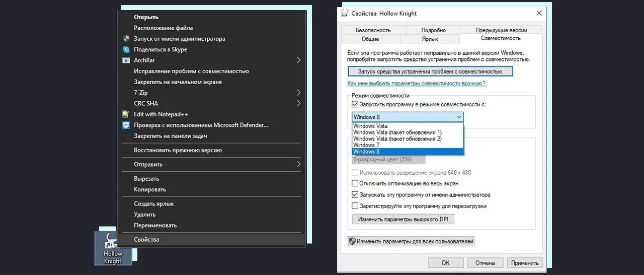Expand the 7-Zip submenu

298,93
